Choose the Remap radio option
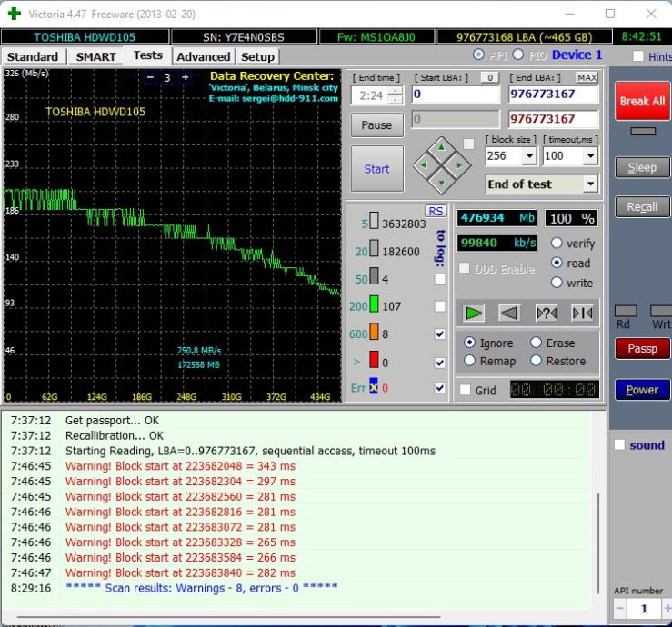Viewport: 672px width, 627px height. [x=469, y=361]
